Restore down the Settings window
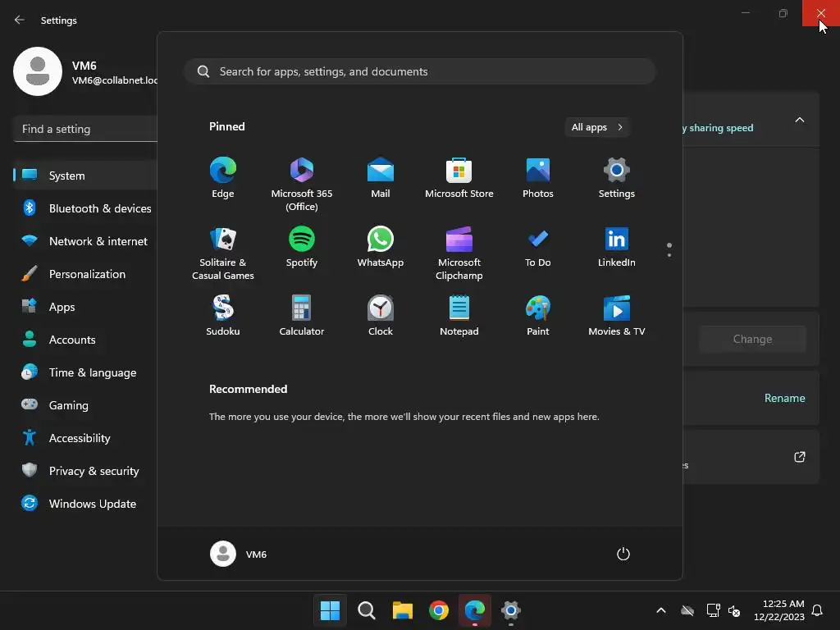840x630 pixels. [x=783, y=13]
